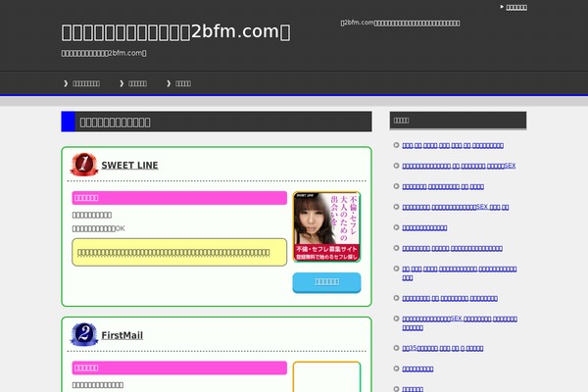Viewport: 588px width, 392px height.
Task: Click the small subtitle ending in 2bfm.com
Action: tap(104, 53)
